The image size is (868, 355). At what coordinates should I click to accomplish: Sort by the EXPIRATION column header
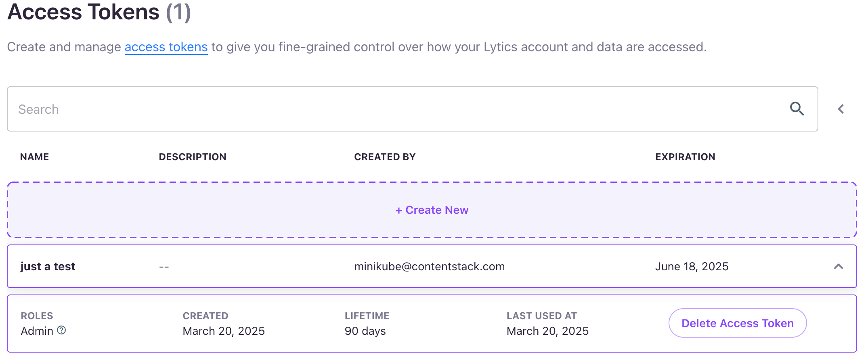point(685,157)
